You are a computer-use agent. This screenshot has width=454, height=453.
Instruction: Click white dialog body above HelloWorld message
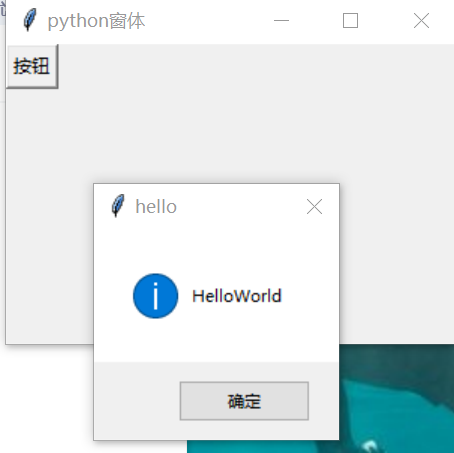click(217, 250)
